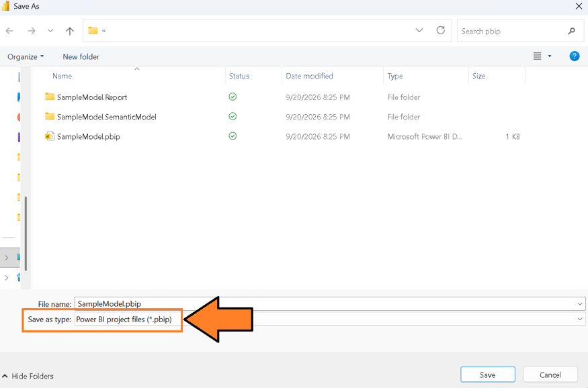Open the Organize menu
588x388 pixels.
point(26,57)
